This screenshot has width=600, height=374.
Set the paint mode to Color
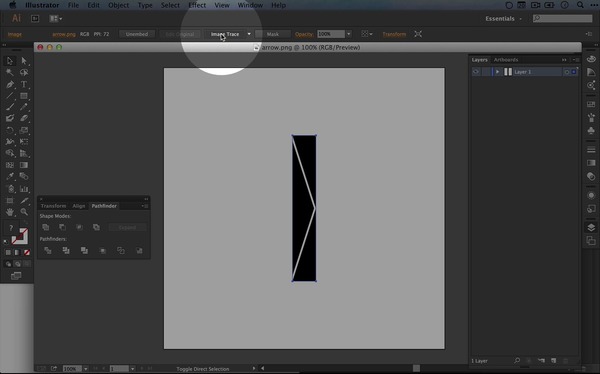pyautogui.click(x=8, y=253)
